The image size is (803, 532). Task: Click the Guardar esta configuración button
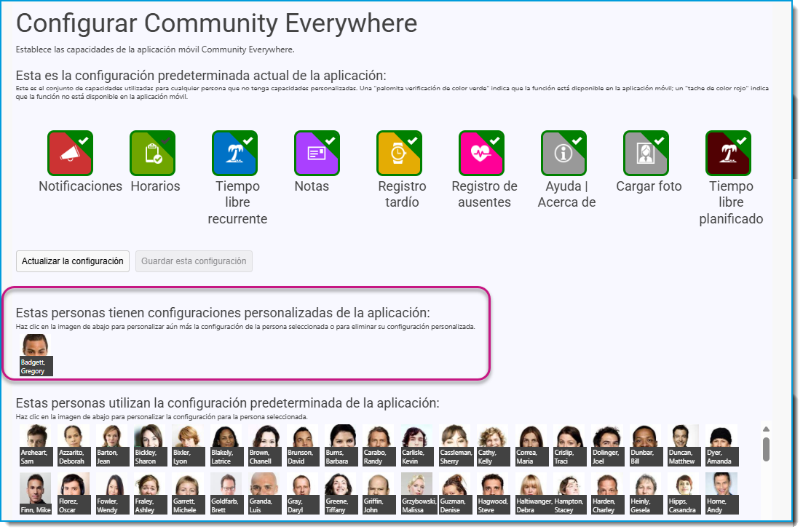click(194, 261)
